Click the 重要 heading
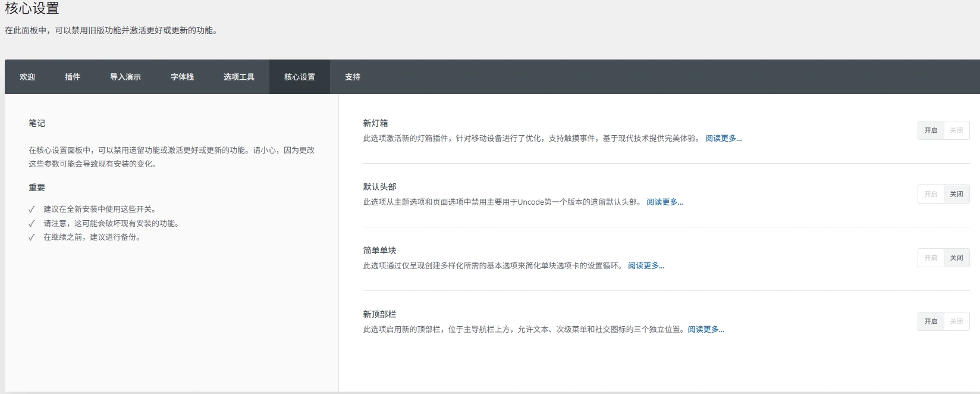This screenshot has height=394, width=980. [x=37, y=187]
